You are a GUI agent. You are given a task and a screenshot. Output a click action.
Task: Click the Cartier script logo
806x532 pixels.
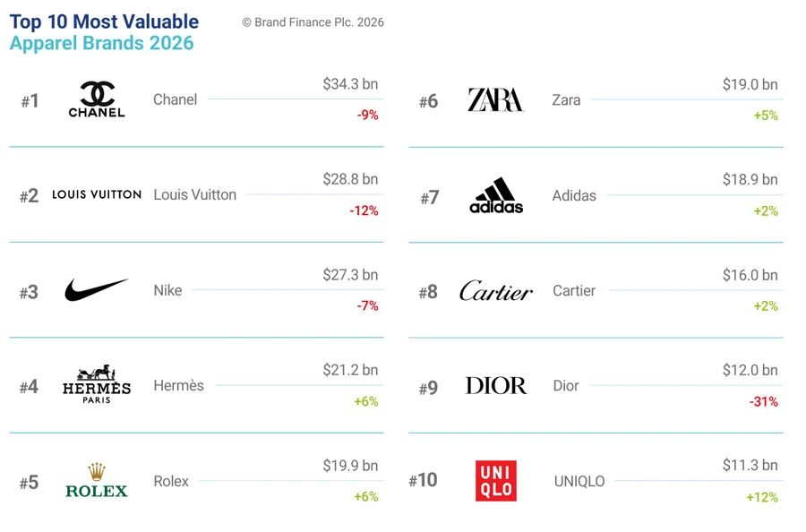[x=496, y=290]
